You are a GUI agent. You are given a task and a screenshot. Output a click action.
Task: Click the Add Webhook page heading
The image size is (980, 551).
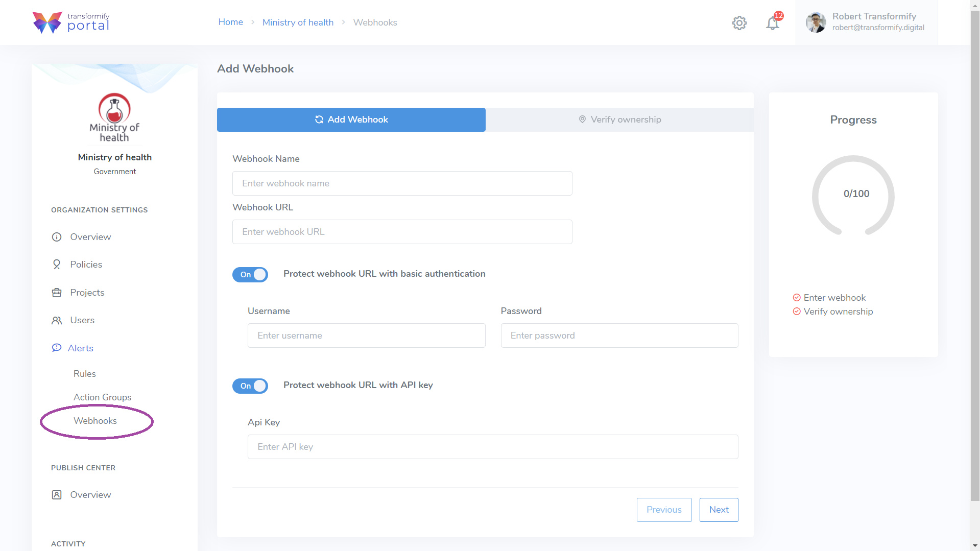(x=255, y=69)
